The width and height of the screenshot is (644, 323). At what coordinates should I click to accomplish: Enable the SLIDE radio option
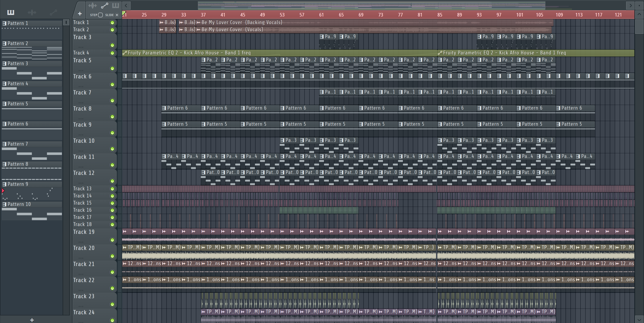(117, 15)
